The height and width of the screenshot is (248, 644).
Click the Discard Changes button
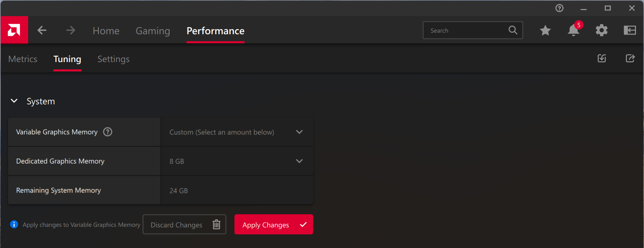coord(184,225)
